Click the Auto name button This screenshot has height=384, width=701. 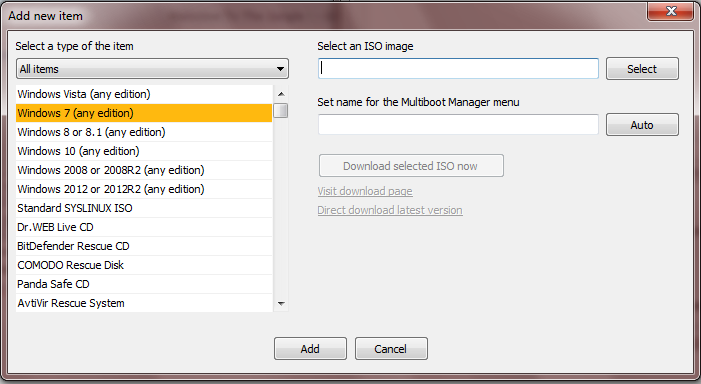(x=642, y=125)
